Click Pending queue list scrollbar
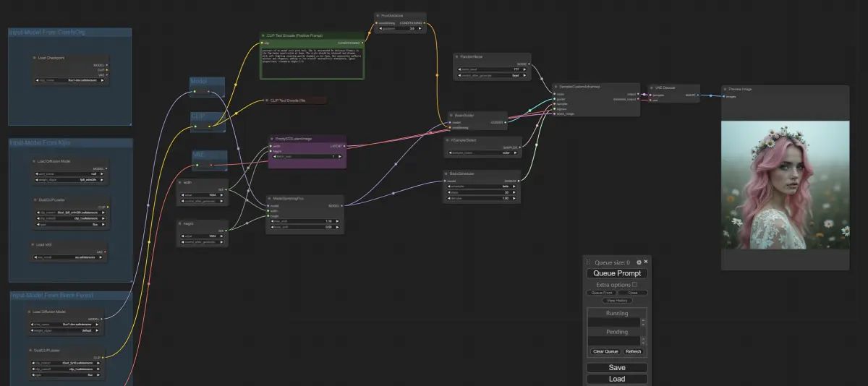This screenshot has width=868, height=386. pyautogui.click(x=644, y=340)
